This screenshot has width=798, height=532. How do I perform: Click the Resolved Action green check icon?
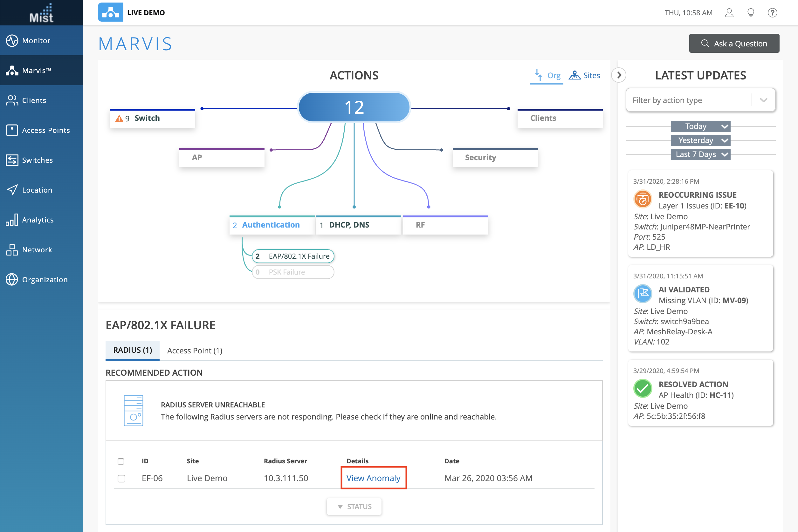tap(642, 389)
